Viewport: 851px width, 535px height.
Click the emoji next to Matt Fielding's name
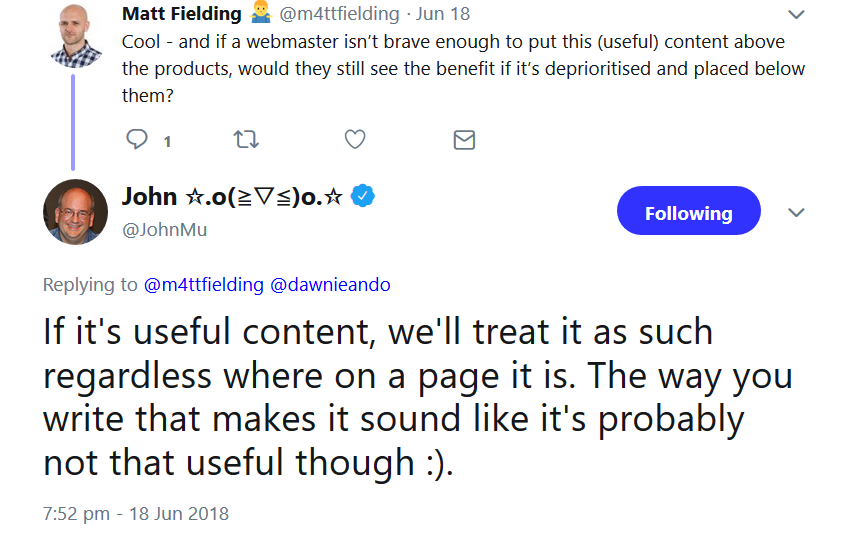pyautogui.click(x=260, y=14)
